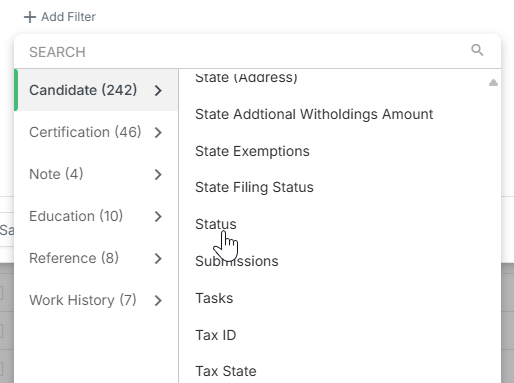Click the Add Filter button

[x=60, y=17]
